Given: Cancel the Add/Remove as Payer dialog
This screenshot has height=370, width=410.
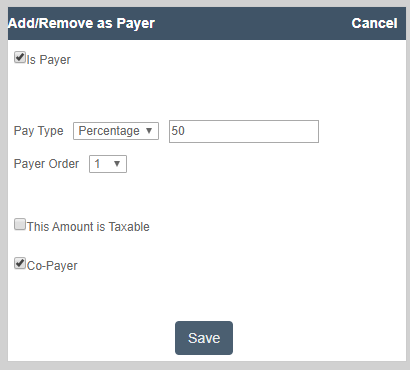Looking at the screenshot, I should [x=374, y=23].
